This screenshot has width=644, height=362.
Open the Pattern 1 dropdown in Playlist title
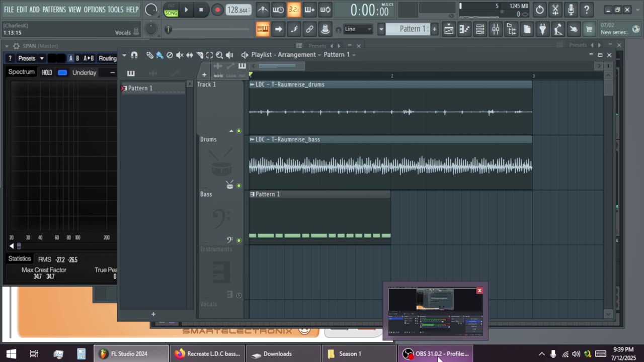[340, 55]
